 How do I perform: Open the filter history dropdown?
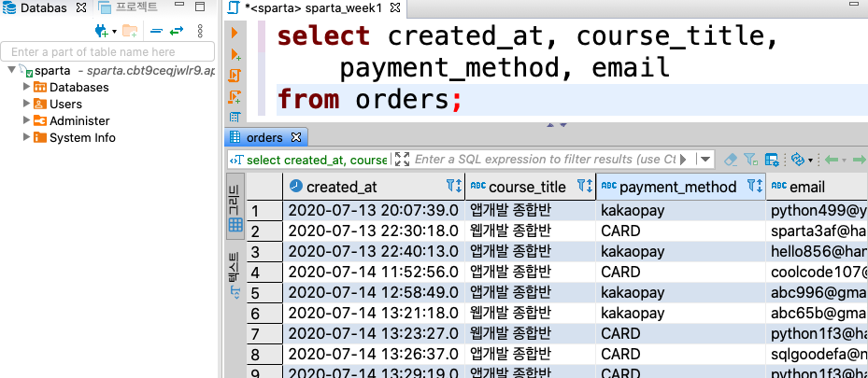click(x=704, y=160)
